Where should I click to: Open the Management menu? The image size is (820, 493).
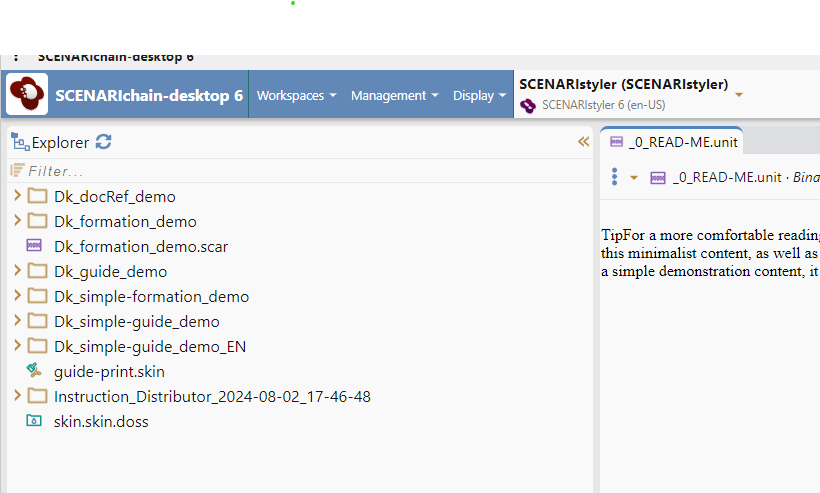394,95
